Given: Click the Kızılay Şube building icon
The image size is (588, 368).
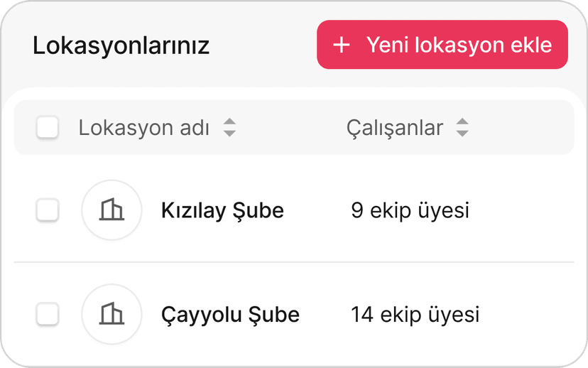Looking at the screenshot, I should click(111, 210).
